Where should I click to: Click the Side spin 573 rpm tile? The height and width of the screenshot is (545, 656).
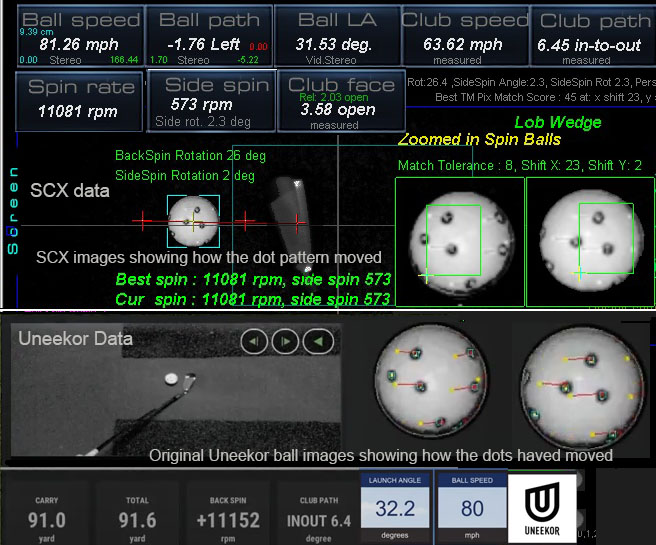(x=212, y=100)
